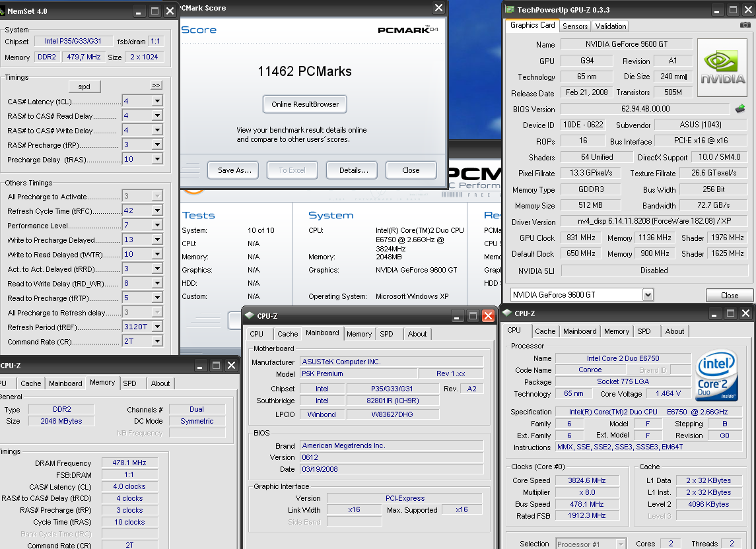The image size is (756, 549).
Task: Click the GPU Clock value 831 MHz
Action: (x=581, y=238)
